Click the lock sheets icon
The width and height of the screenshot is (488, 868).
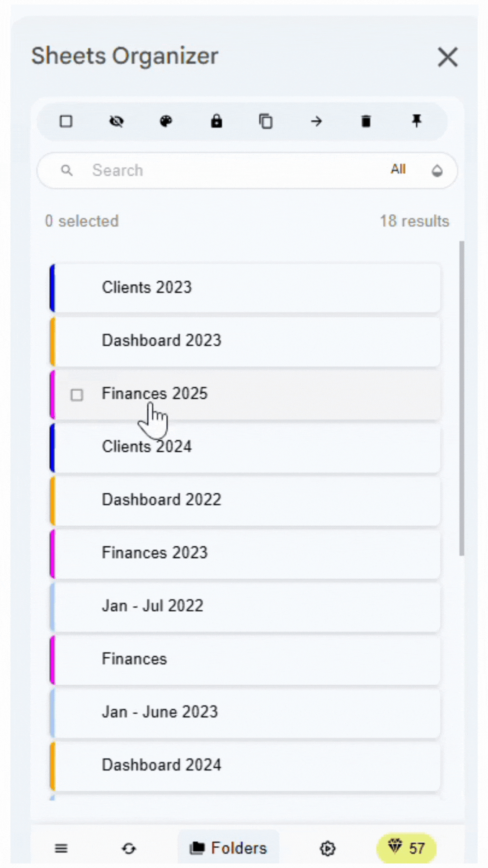coord(216,121)
